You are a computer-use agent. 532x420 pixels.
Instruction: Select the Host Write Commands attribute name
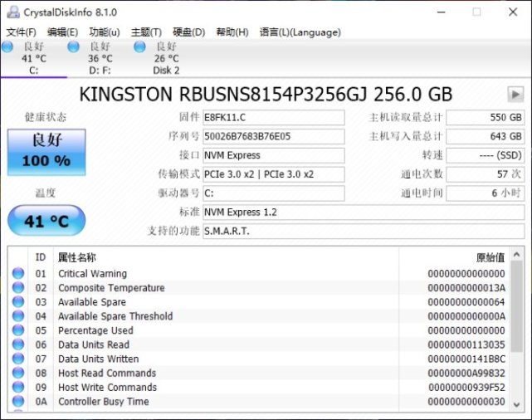pos(108,388)
